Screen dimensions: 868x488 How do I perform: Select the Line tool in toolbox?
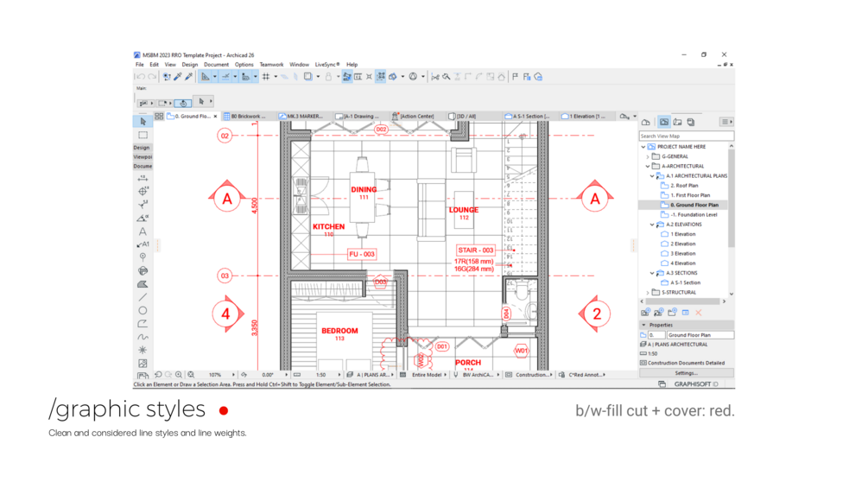[x=143, y=298]
